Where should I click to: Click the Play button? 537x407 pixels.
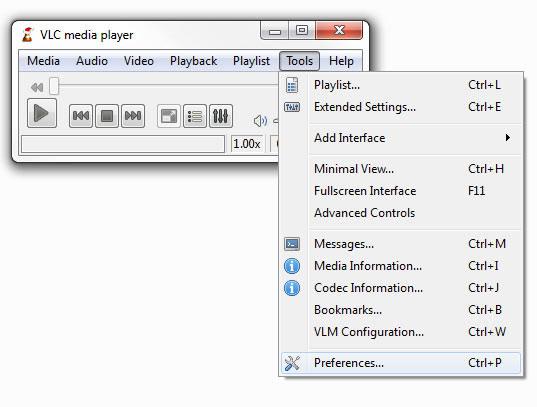[42, 113]
